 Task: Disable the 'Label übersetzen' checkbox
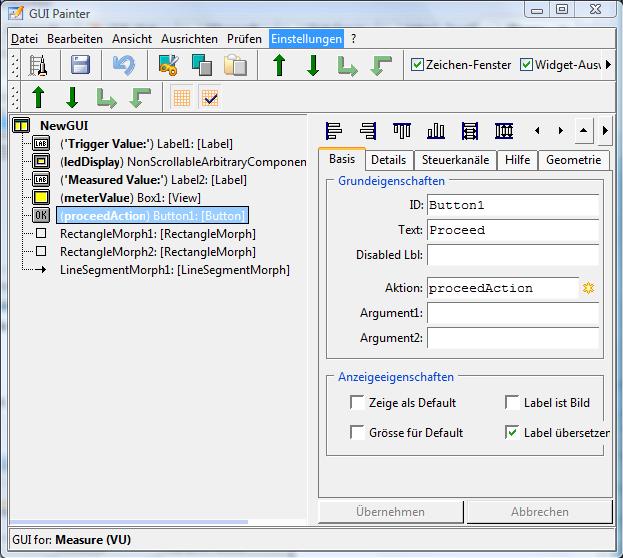tap(512, 433)
